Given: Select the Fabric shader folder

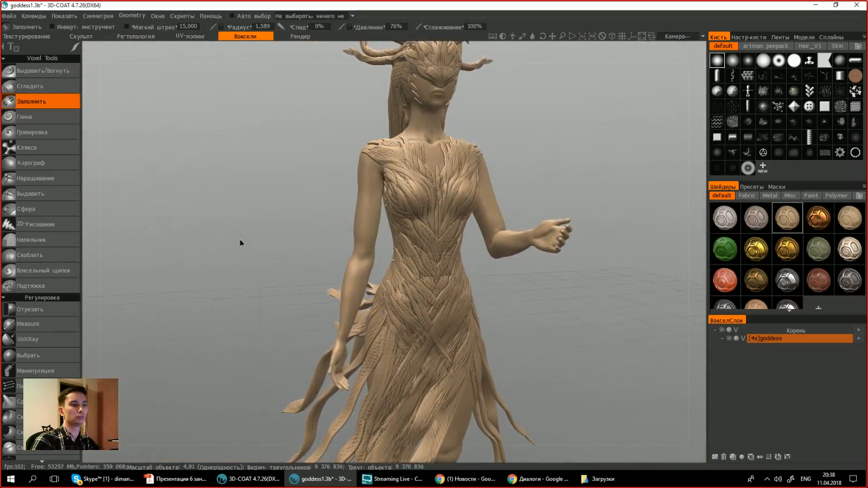Looking at the screenshot, I should pos(747,196).
